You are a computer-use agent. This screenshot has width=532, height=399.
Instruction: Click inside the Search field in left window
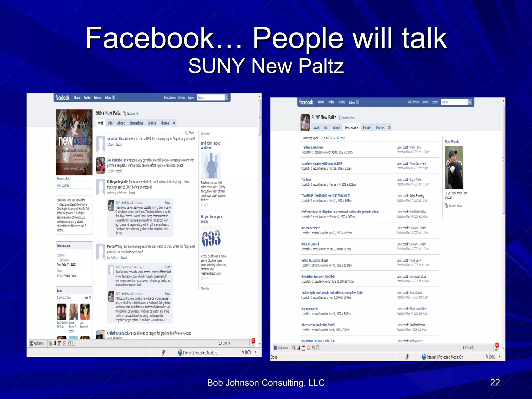[211, 98]
